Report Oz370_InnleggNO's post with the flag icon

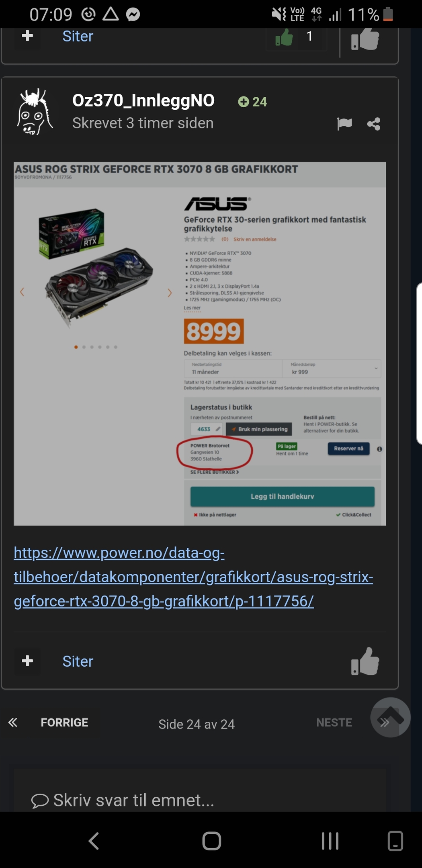pyautogui.click(x=344, y=124)
